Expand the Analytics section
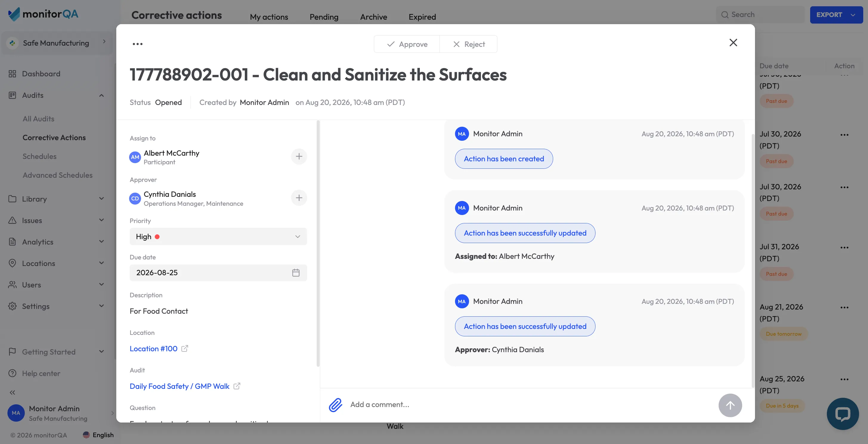This screenshot has height=444, width=868. pyautogui.click(x=101, y=242)
